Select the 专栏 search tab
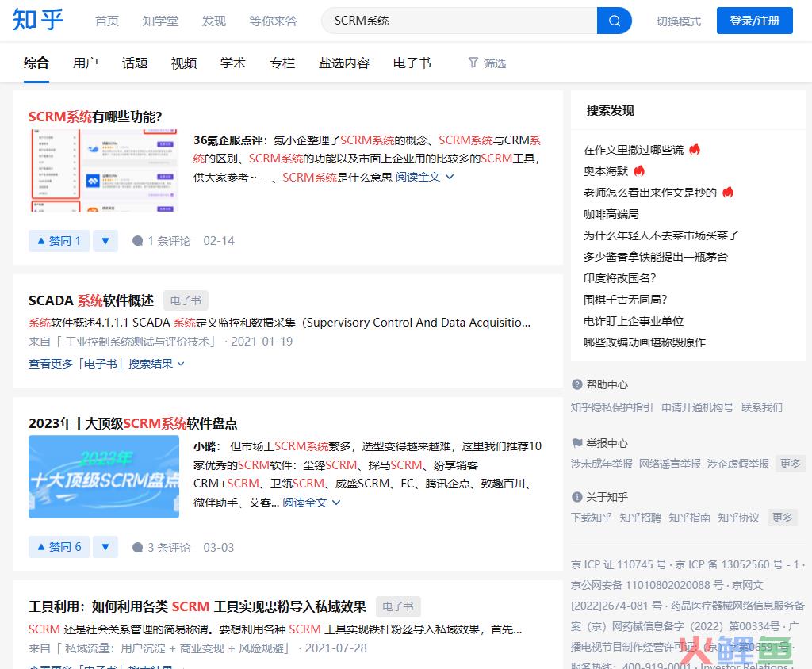Image resolution: width=812 pixels, height=669 pixels. 282,63
